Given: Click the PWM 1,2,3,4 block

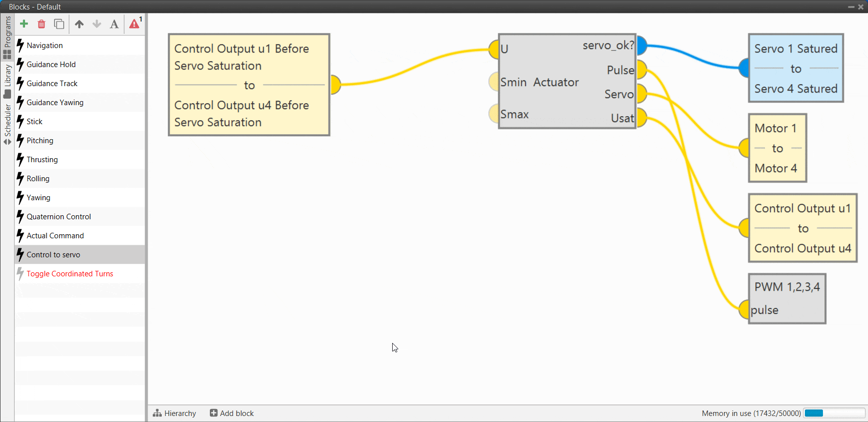Looking at the screenshot, I should (x=786, y=298).
